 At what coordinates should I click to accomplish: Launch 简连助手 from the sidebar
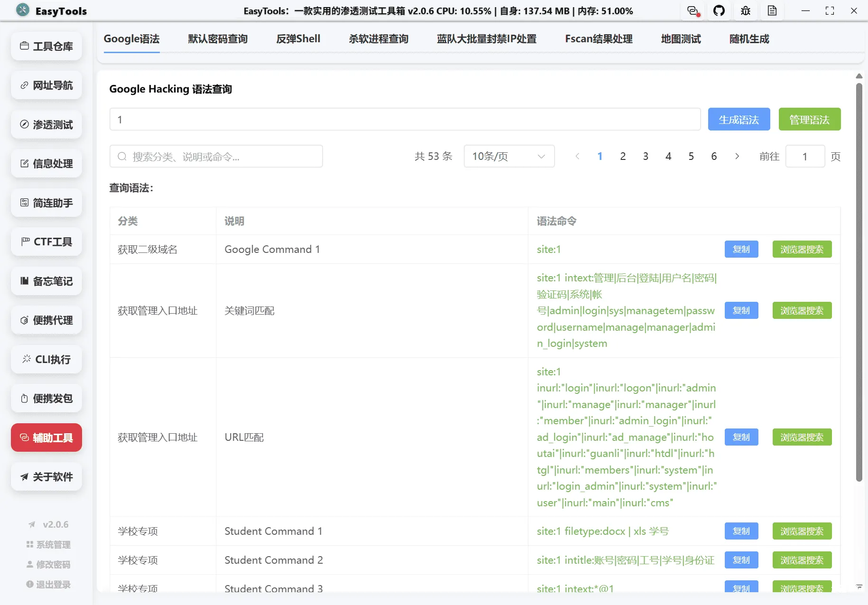click(46, 203)
